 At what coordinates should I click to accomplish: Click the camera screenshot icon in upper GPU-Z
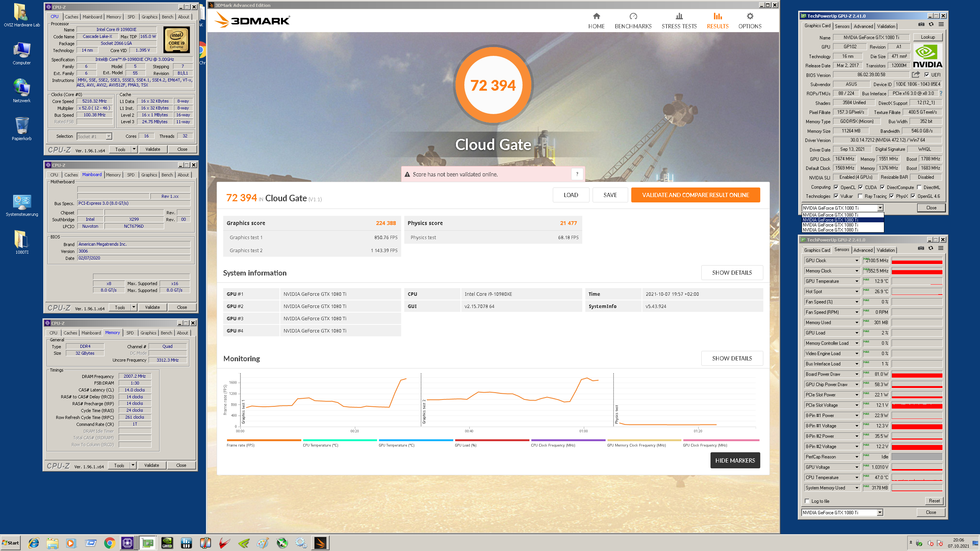tap(921, 24)
